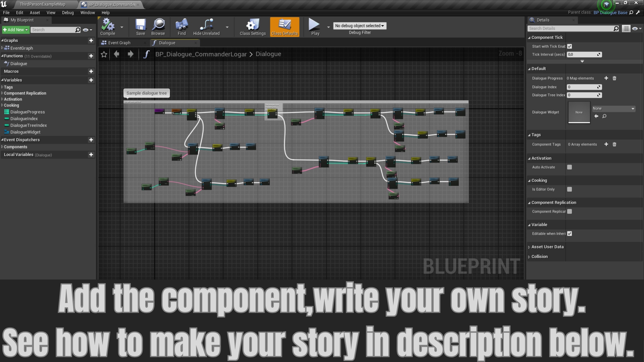The height and width of the screenshot is (362, 644).
Task: Enable the Auto Activate checkbox
Action: [570, 167]
